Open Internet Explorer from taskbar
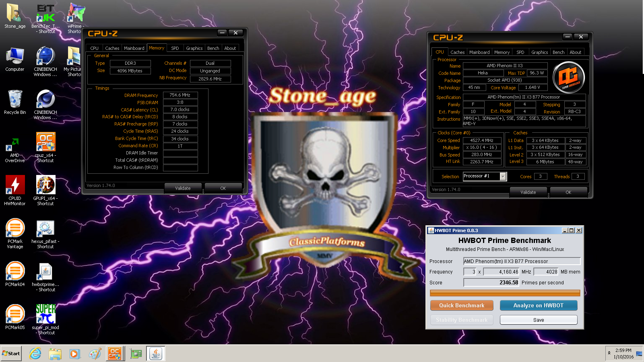 (35, 354)
